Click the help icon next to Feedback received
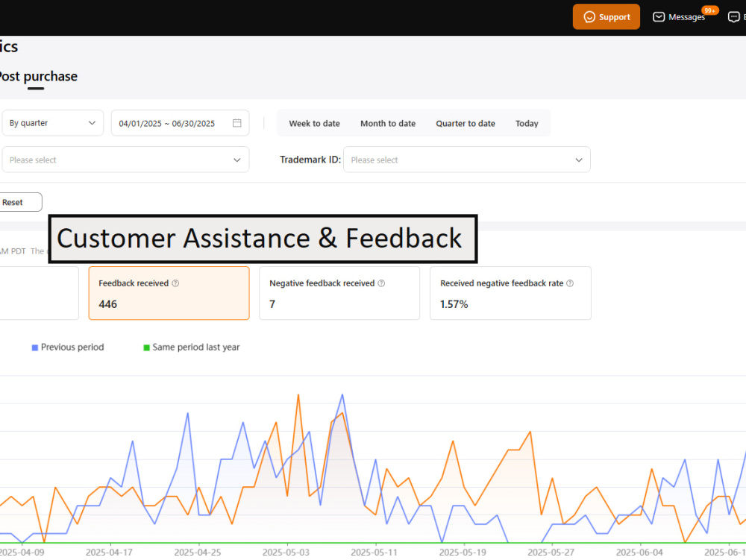The image size is (746, 560). (175, 283)
